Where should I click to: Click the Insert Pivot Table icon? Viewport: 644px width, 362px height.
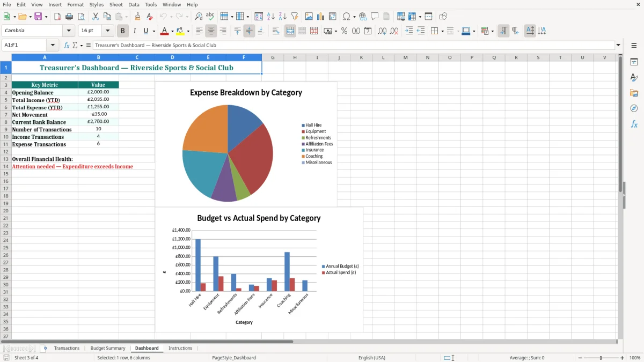[333, 17]
